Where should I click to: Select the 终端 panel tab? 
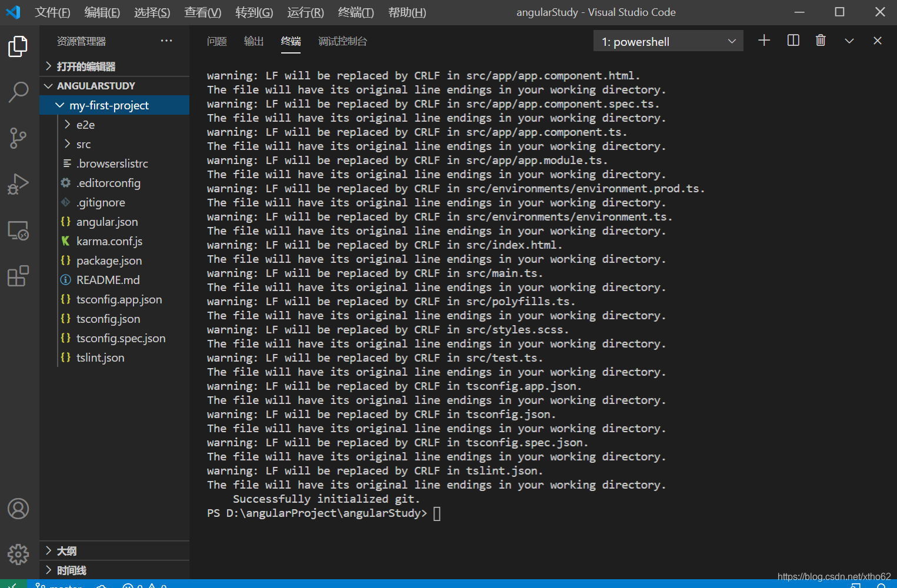point(291,41)
